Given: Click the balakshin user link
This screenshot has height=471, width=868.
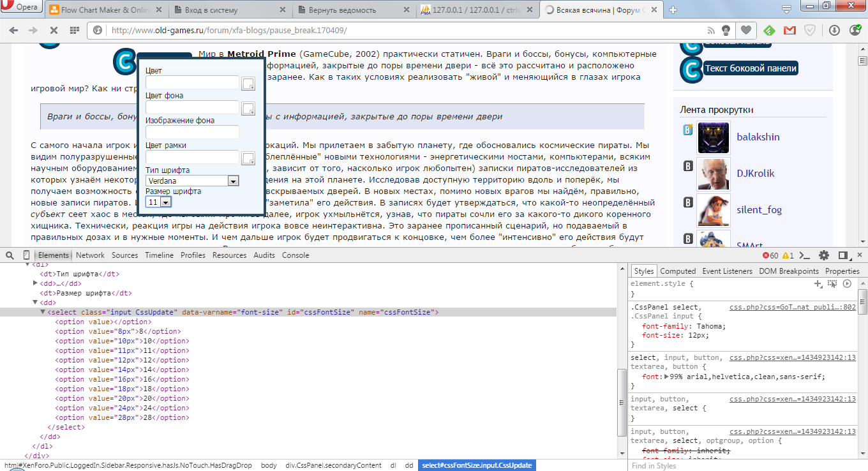Looking at the screenshot, I should click(758, 137).
